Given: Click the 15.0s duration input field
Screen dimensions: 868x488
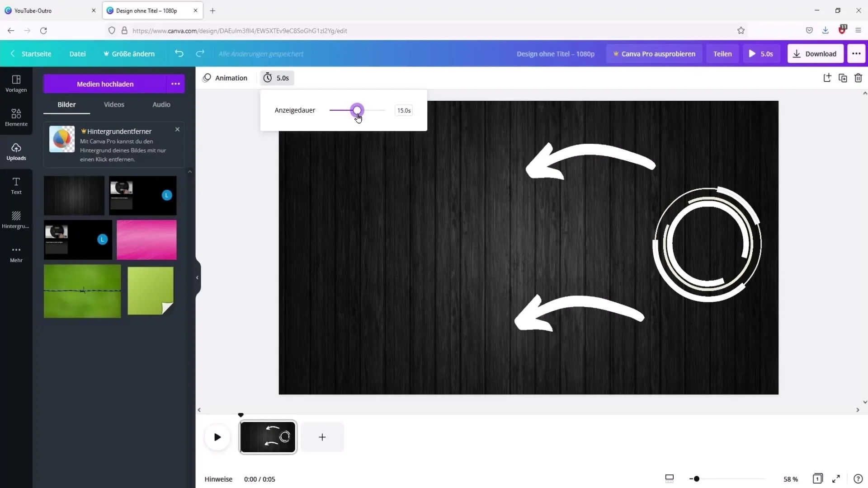Looking at the screenshot, I should [404, 110].
